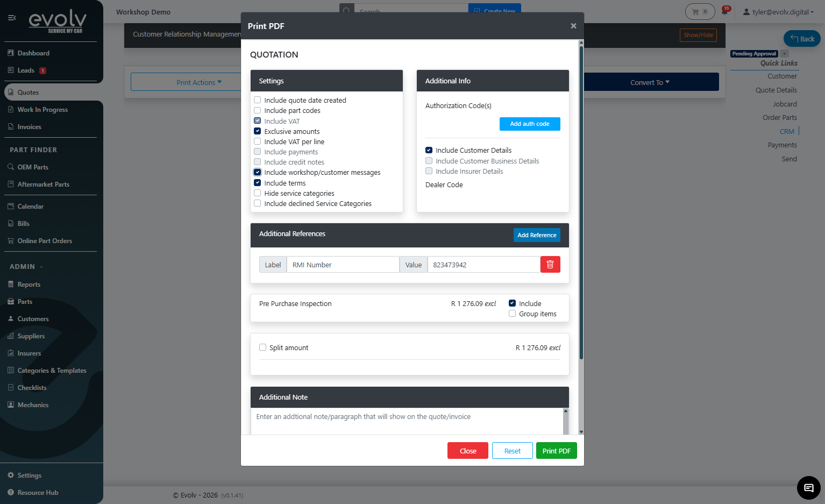
Task: Click the modal vertical scrollbar
Action: coord(581,203)
